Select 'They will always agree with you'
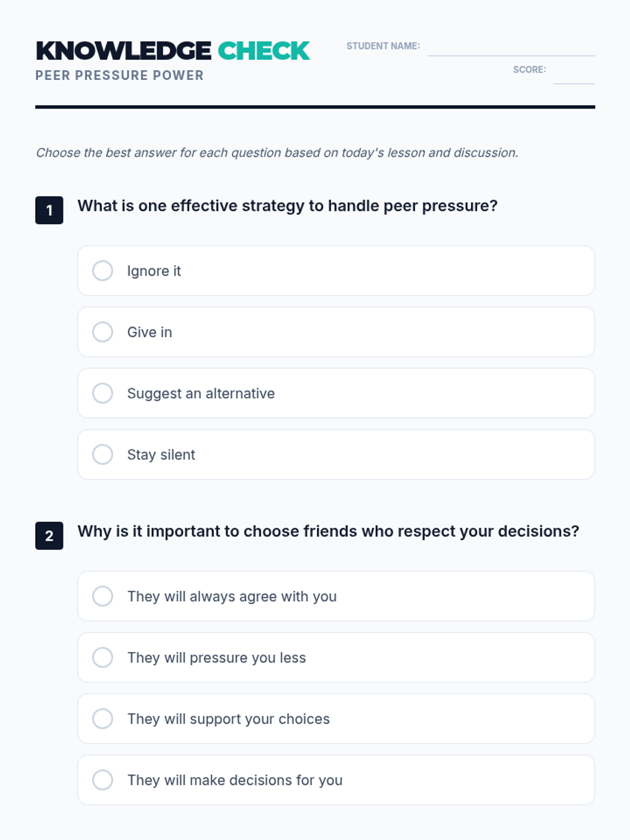 point(103,596)
